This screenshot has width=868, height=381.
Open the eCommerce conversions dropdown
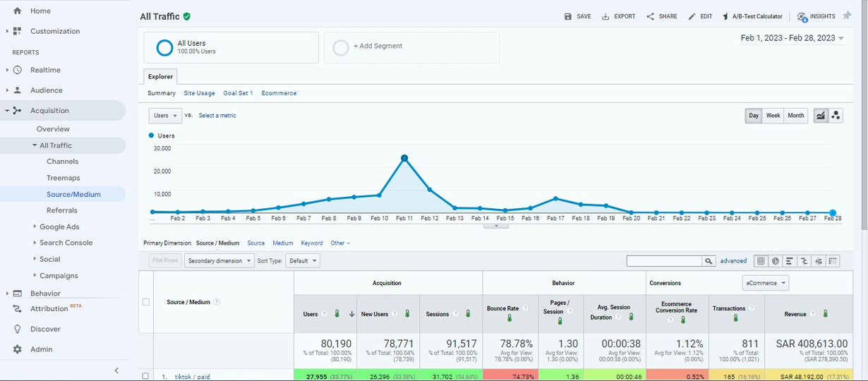(766, 283)
